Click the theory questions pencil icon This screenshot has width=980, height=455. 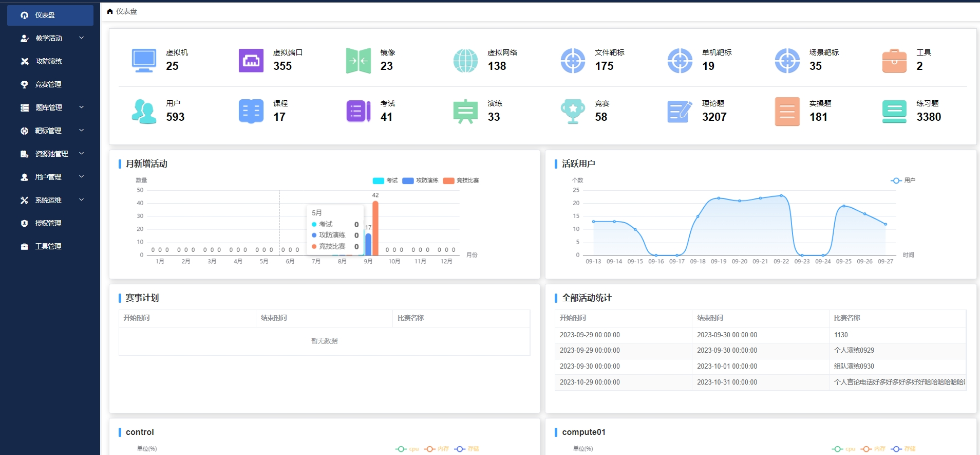click(x=680, y=112)
